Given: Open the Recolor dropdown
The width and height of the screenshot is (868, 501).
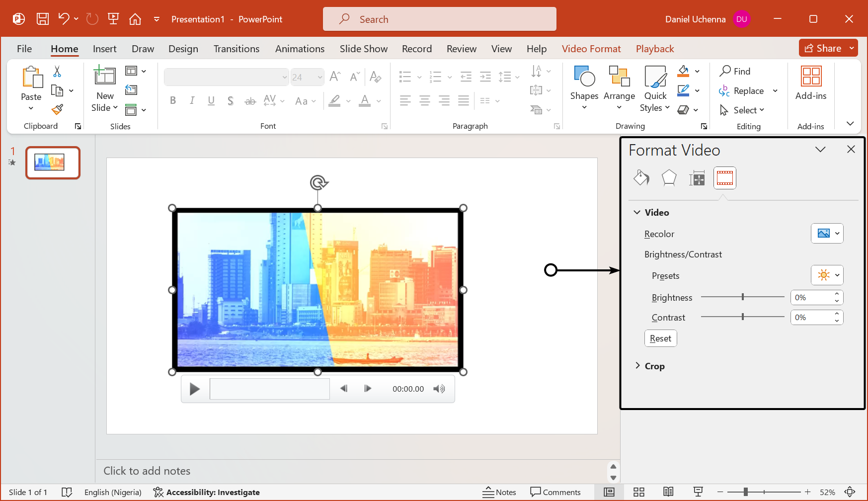Looking at the screenshot, I should (x=827, y=234).
